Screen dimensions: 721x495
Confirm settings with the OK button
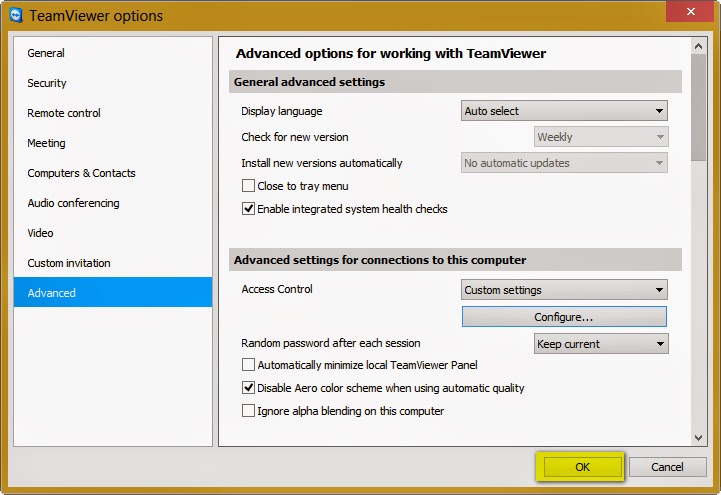pos(583,467)
